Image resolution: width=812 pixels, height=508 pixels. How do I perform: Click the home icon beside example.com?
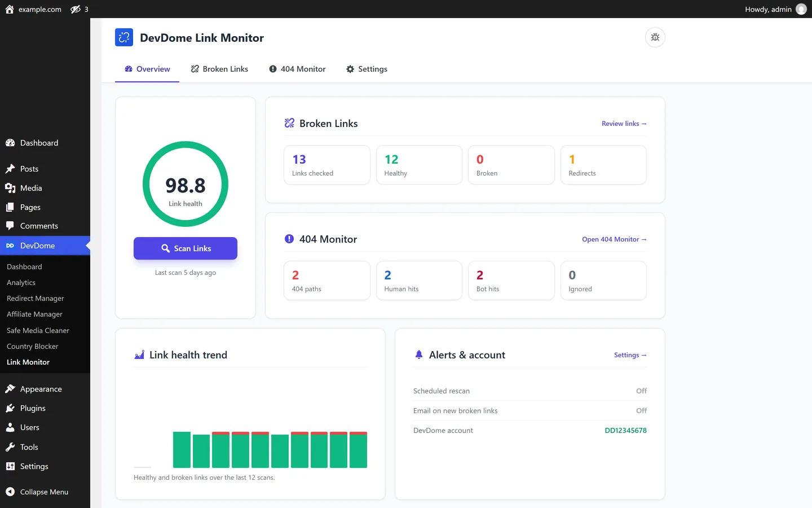10,9
